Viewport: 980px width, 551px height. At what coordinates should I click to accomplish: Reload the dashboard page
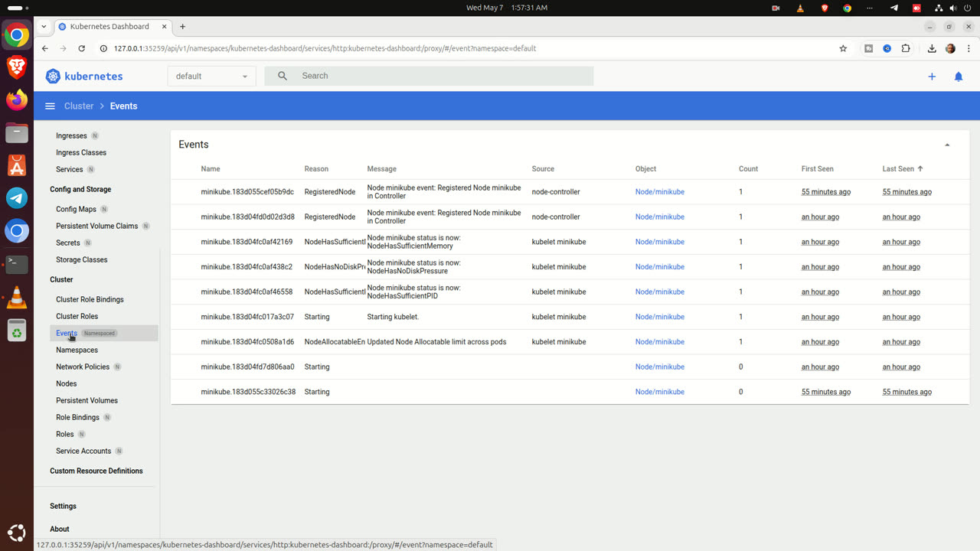coord(82,48)
